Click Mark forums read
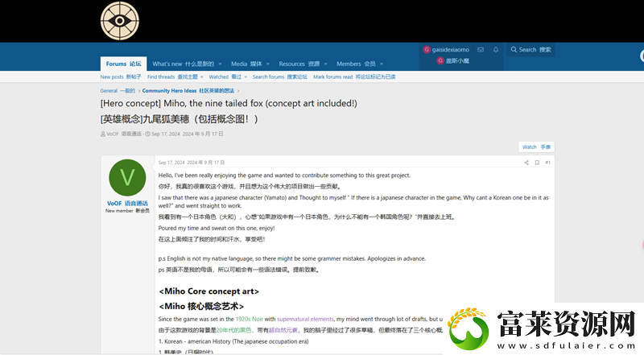The image size is (644, 355). click(354, 76)
